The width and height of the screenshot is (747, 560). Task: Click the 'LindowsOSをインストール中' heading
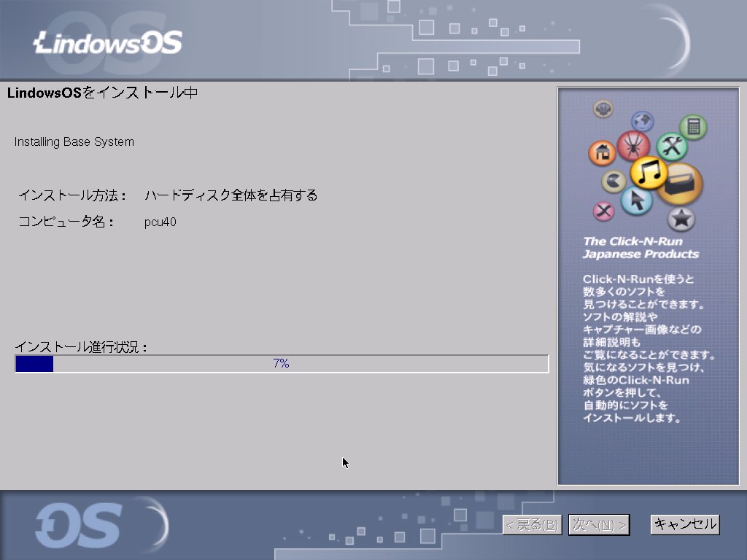102,93
